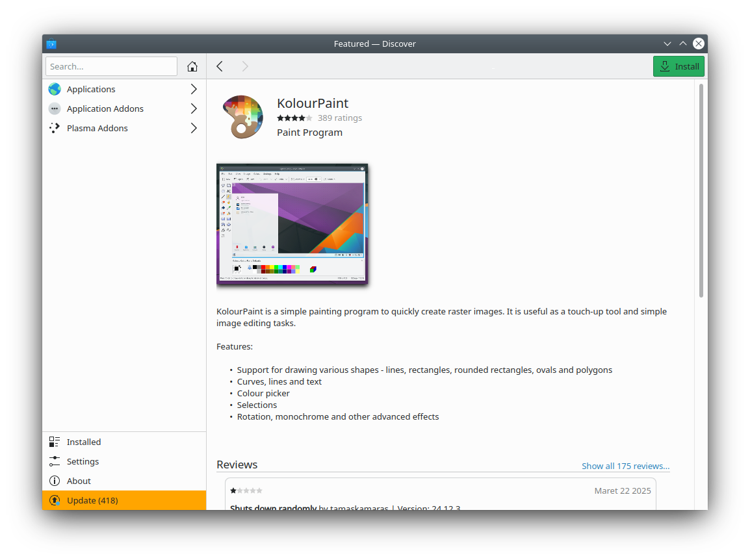Navigate forward with the right arrow
Image resolution: width=750 pixels, height=560 pixels.
click(x=245, y=66)
